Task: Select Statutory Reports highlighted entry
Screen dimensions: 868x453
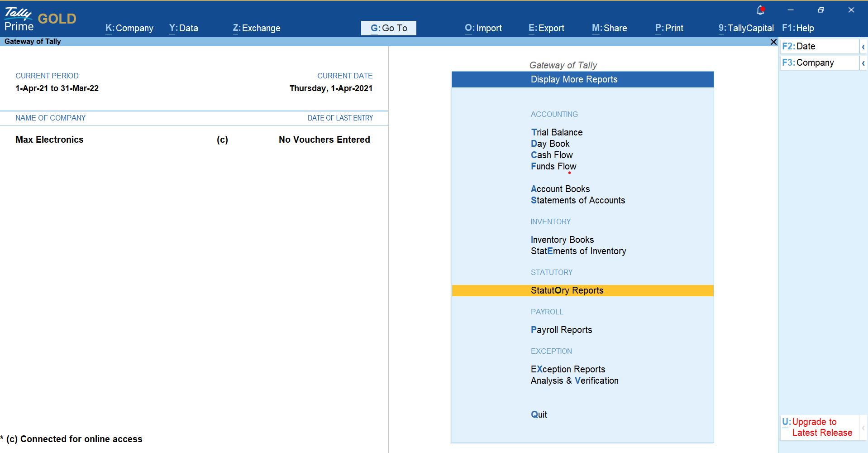Action: coord(567,290)
